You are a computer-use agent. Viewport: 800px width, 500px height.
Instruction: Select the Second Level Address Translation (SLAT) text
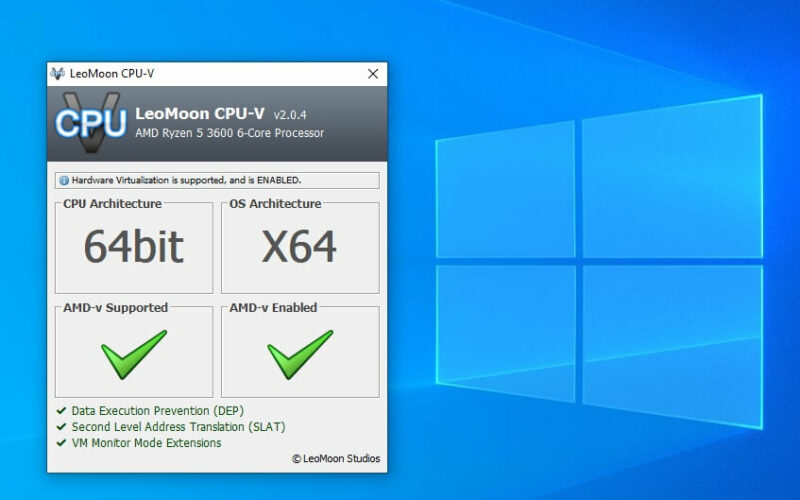(178, 427)
